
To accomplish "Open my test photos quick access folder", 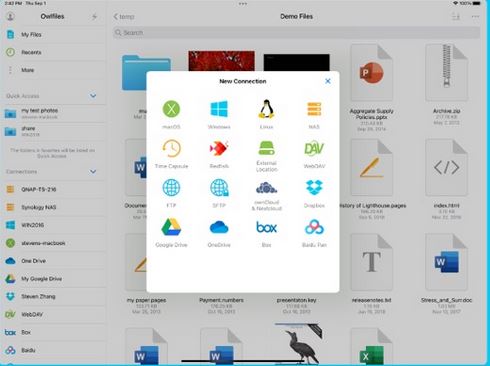I will pyautogui.click(x=53, y=113).
